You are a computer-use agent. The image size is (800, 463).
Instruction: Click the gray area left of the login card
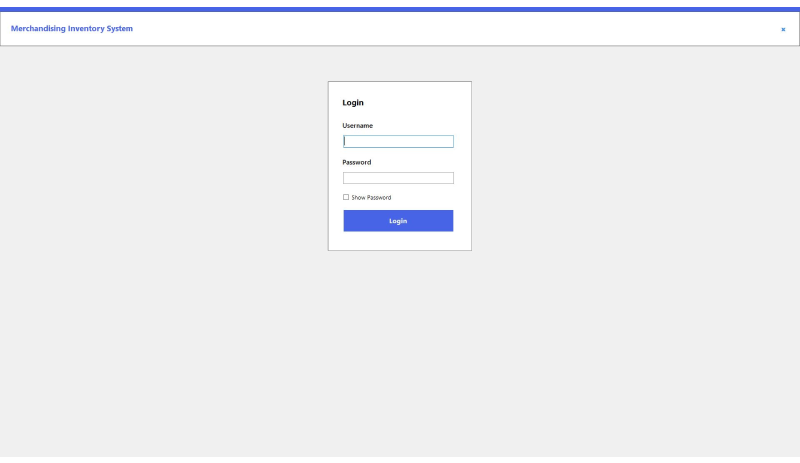coord(163,166)
